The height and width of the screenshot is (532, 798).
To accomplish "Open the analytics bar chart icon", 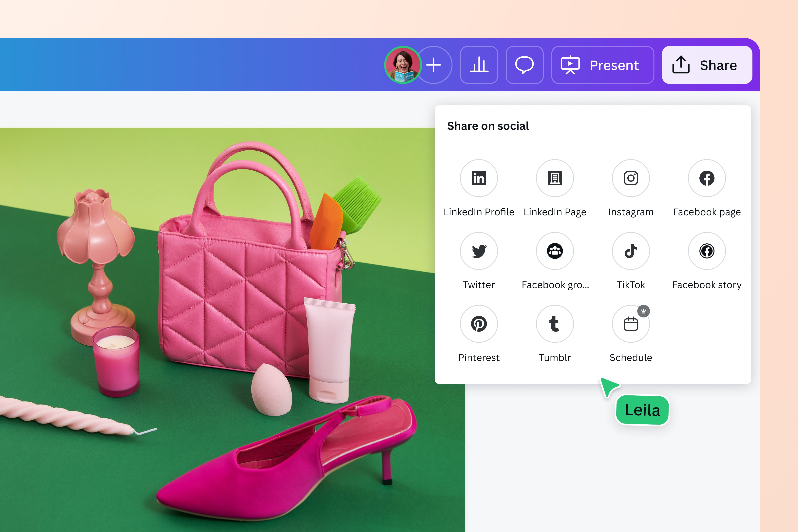I will (479, 65).
